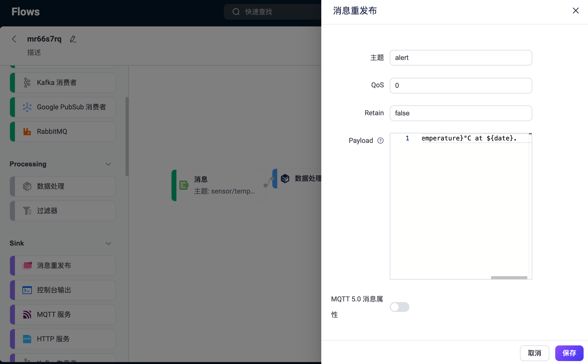
Task: Collapse the Processing section
Action: [108, 164]
